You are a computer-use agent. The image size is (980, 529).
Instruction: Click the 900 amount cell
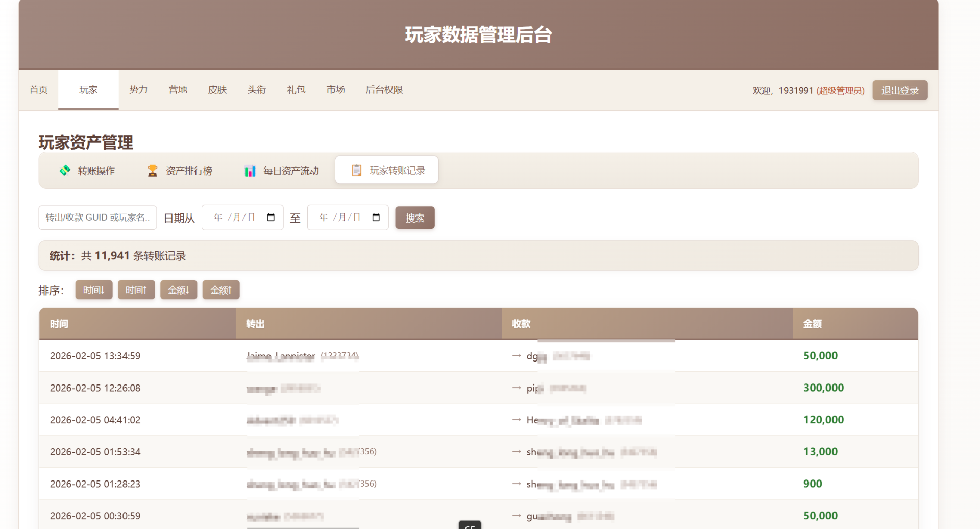pos(813,484)
